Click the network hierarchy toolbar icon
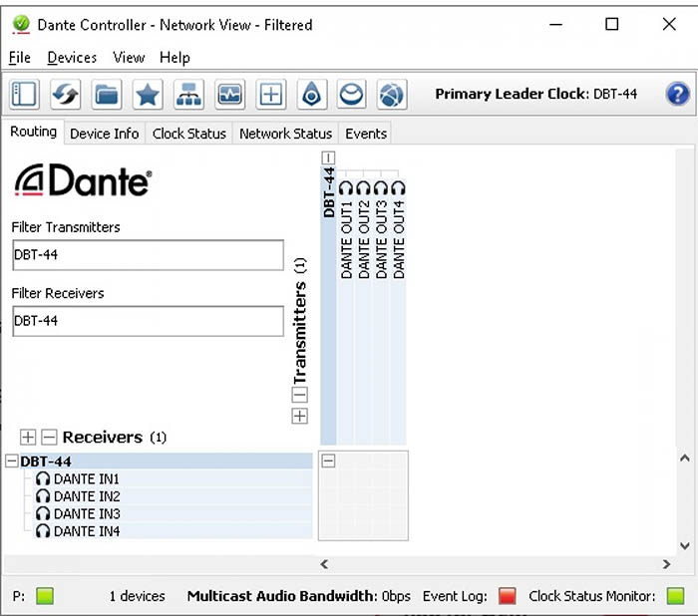 click(188, 95)
